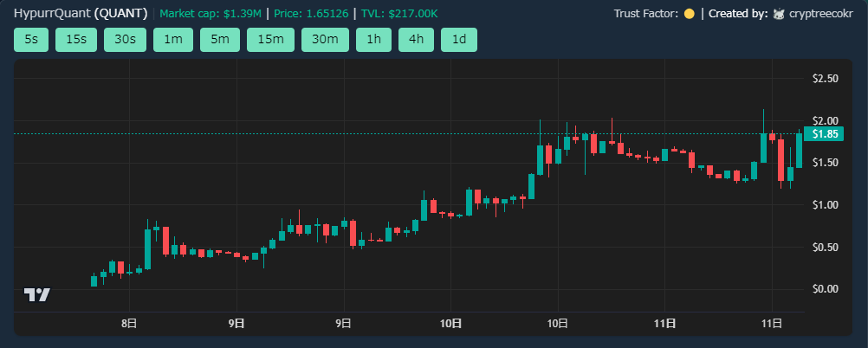
Task: Open creator cryptreecokr avatar icon
Action: click(x=780, y=14)
